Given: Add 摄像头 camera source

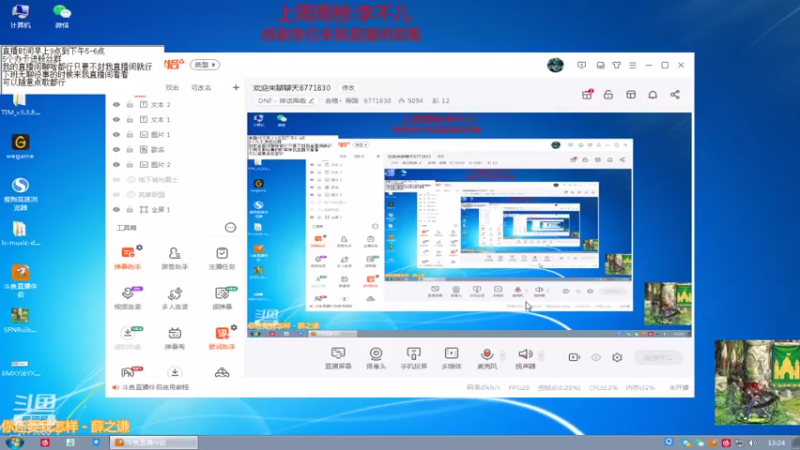Looking at the screenshot, I should point(376,358).
